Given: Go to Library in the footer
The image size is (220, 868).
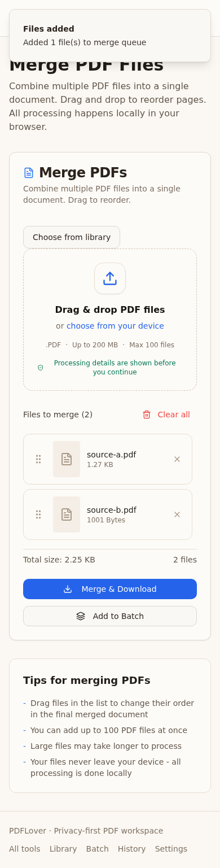Looking at the screenshot, I should pos(63,849).
